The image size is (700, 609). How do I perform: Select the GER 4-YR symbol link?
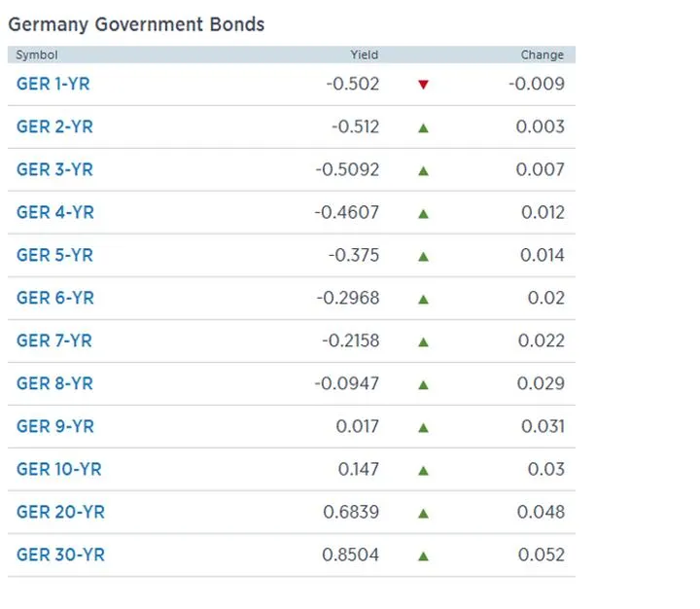[x=55, y=213]
